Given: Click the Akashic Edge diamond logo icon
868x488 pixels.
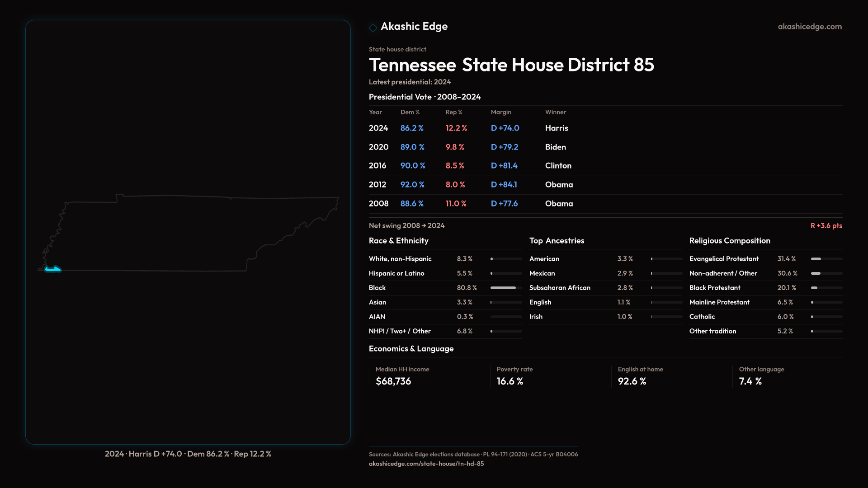Looking at the screenshot, I should coord(373,28).
